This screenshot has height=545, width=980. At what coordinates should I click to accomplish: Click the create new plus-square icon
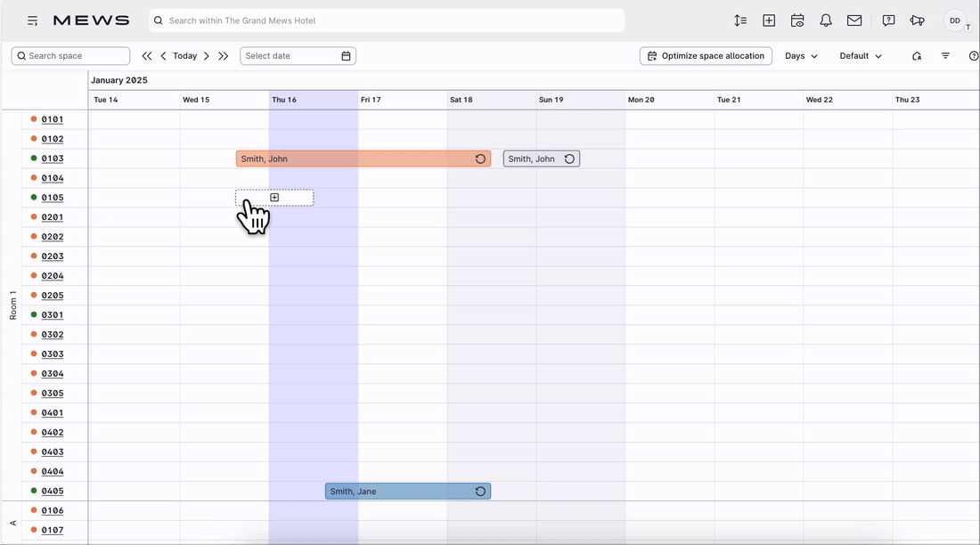tap(769, 20)
